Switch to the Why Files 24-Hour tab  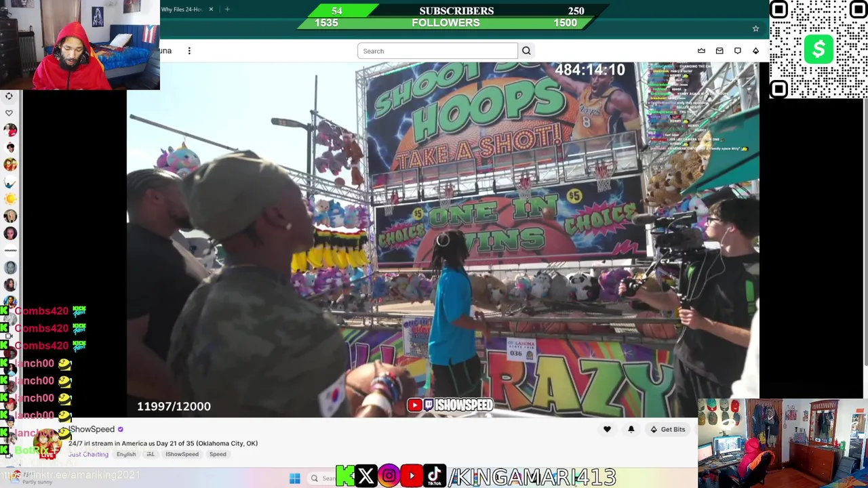(182, 9)
